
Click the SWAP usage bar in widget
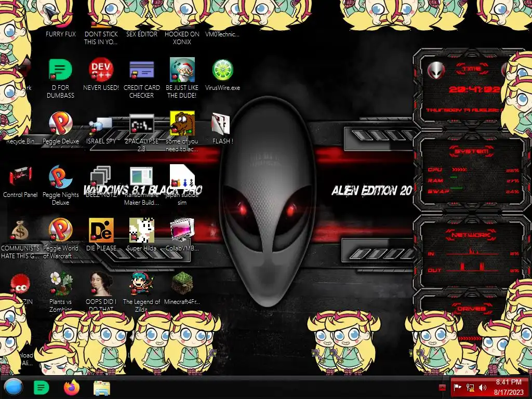[456, 188]
